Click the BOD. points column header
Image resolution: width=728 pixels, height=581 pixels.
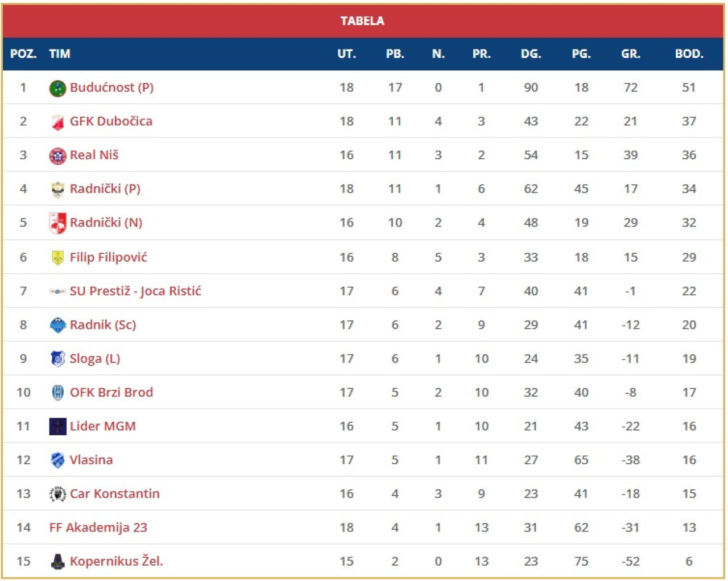click(689, 54)
